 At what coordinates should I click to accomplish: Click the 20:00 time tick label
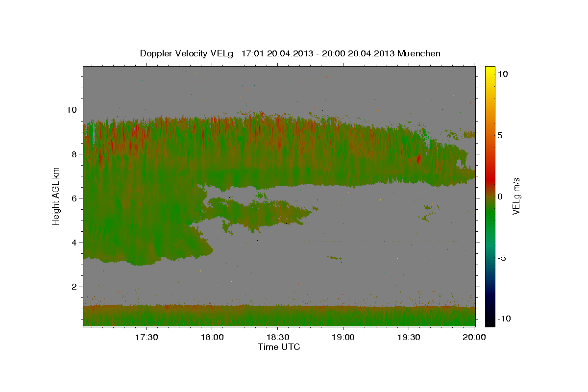click(474, 337)
